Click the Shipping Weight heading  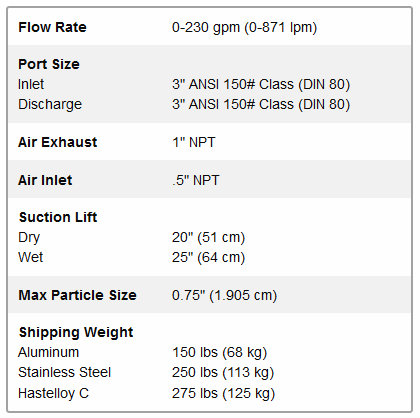point(76,332)
